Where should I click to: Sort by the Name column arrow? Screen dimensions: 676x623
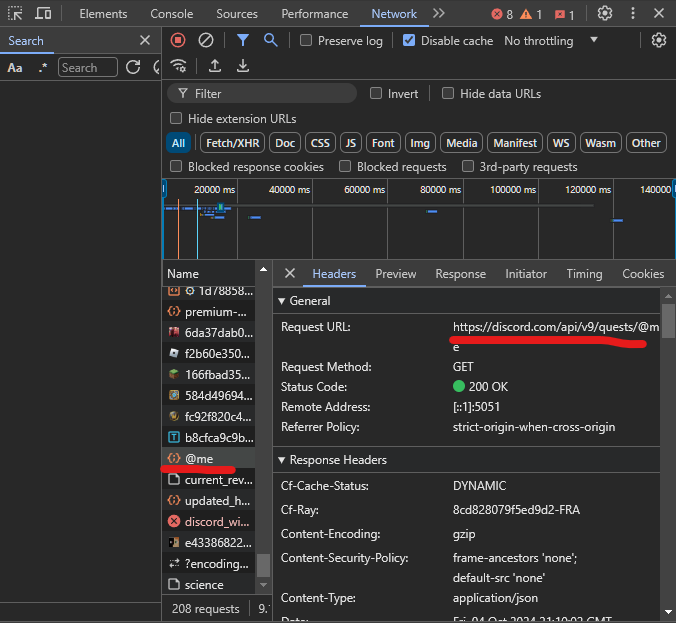coord(263,270)
